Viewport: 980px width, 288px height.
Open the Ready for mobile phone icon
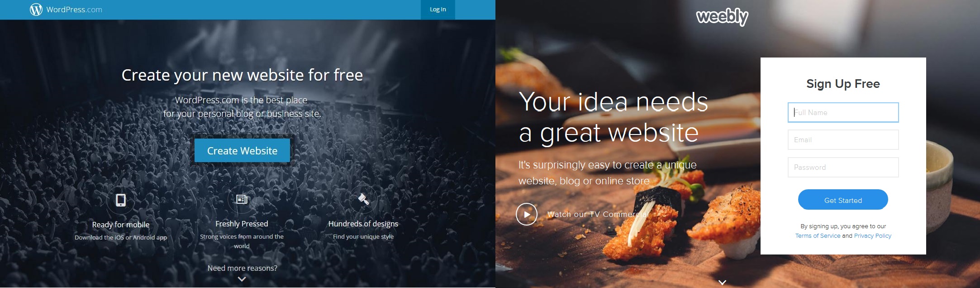121,200
